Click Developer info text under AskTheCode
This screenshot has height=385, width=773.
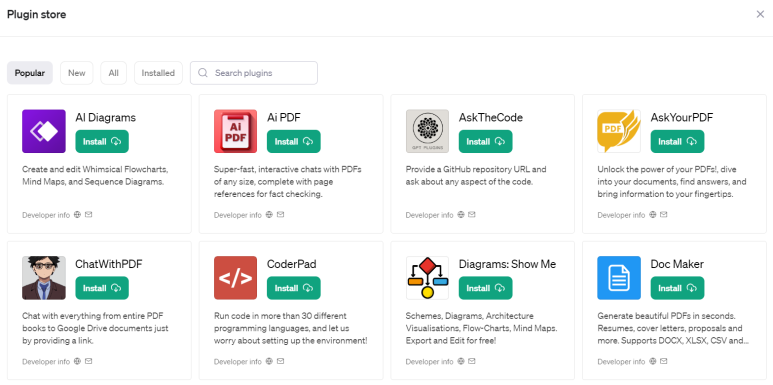[430, 215]
